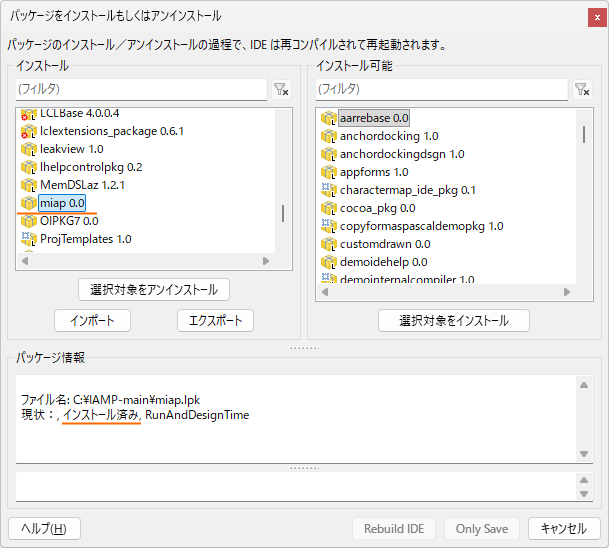Click the ProjTemplates 1.0 package icon
The height and width of the screenshot is (548, 609).
[28, 239]
